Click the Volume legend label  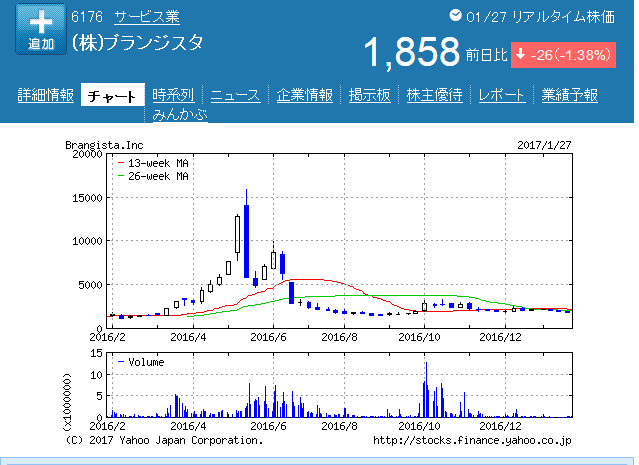tap(141, 362)
